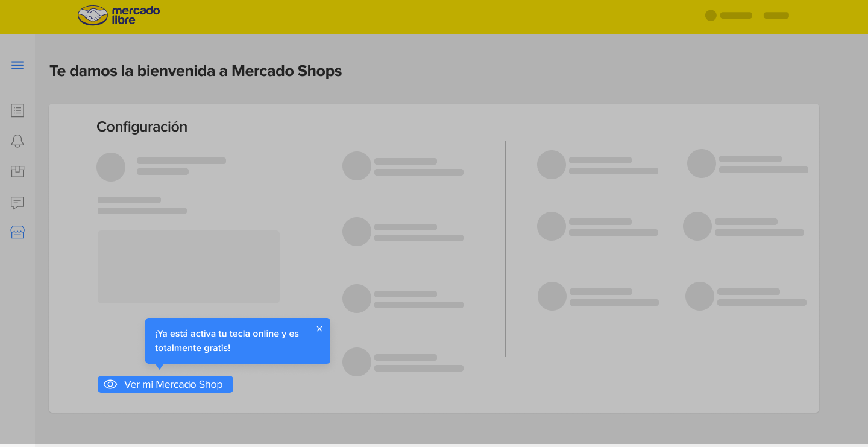Open the messages chat icon in the sidebar

(x=17, y=203)
